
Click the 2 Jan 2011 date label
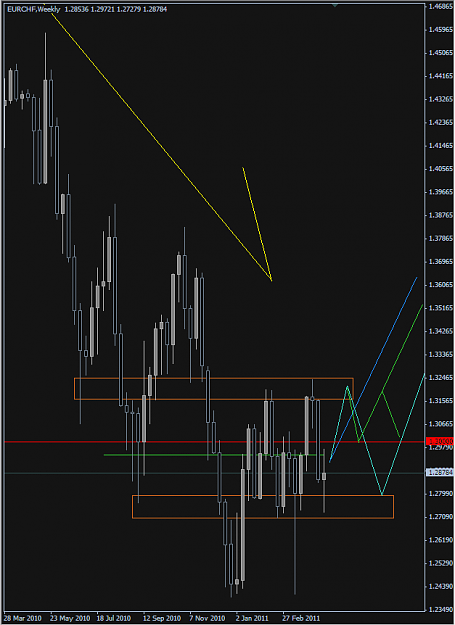254,618
